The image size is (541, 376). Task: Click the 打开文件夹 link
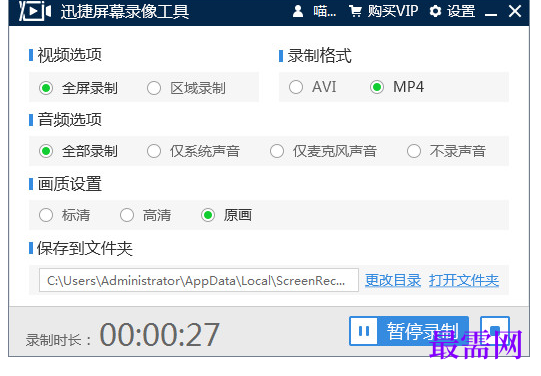coord(464,280)
